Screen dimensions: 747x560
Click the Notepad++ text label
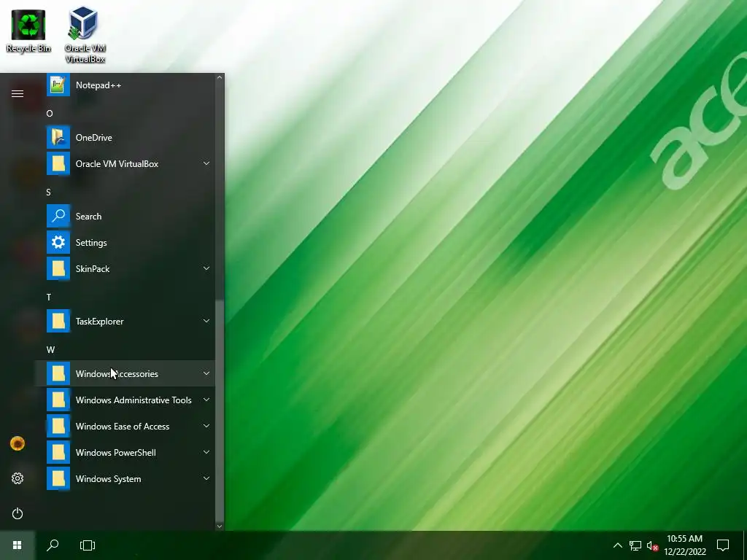(x=98, y=85)
